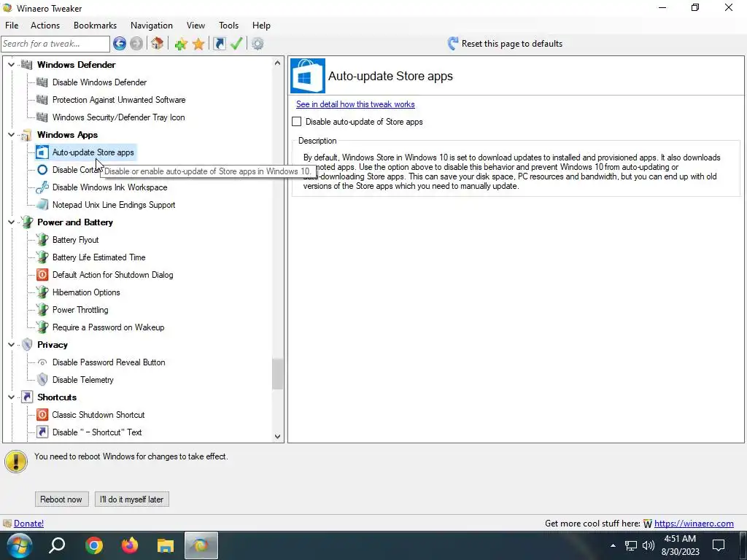Collapse the Windows Defender tree group
Viewport: 747px width, 560px height.
[11, 65]
